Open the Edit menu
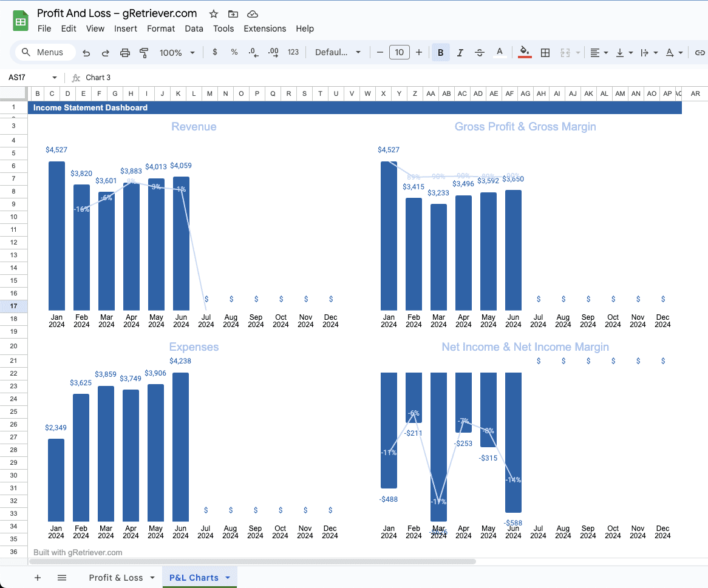This screenshot has height=588, width=708. point(69,29)
